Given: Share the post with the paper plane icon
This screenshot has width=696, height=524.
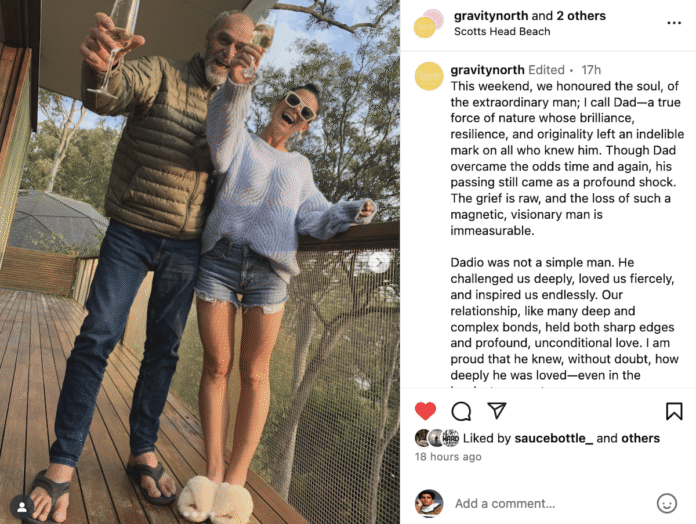Looking at the screenshot, I should pyautogui.click(x=497, y=410).
